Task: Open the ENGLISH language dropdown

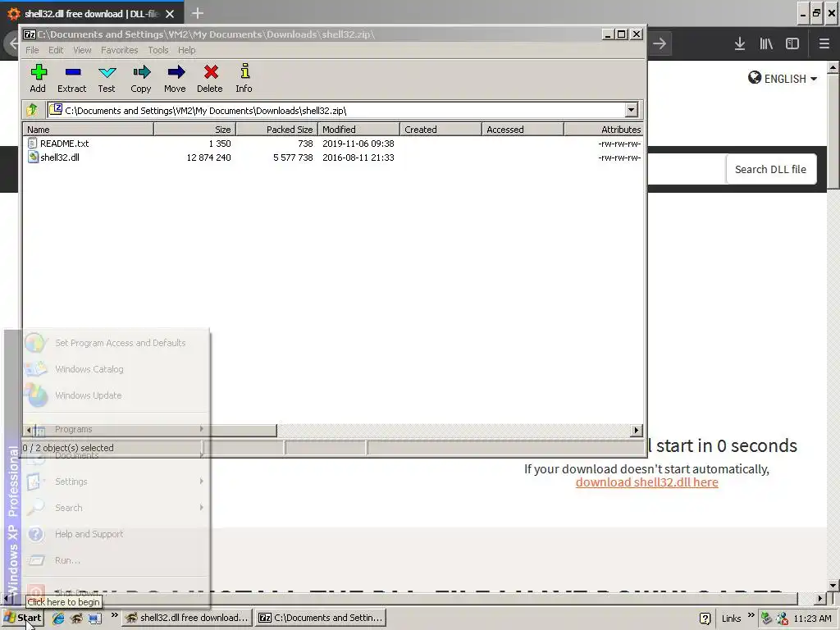Action: pos(783,78)
